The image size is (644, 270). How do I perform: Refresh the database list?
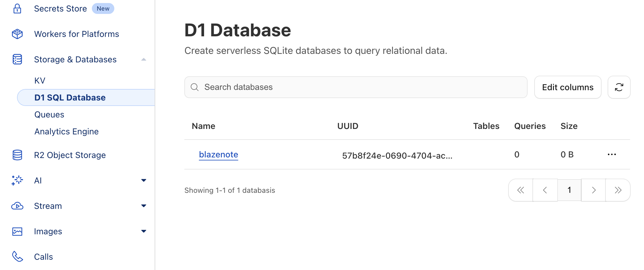[x=619, y=87]
